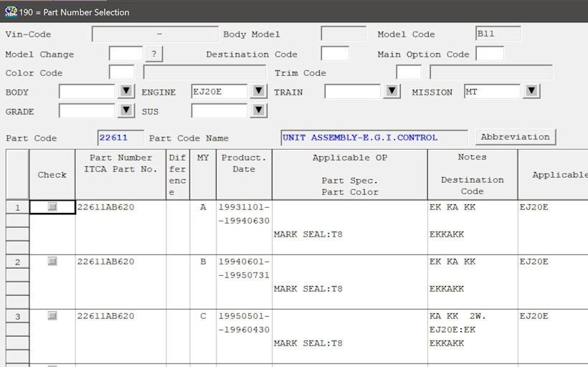The height and width of the screenshot is (367, 588).
Task: Open the BODY dropdown
Action: pos(126,91)
